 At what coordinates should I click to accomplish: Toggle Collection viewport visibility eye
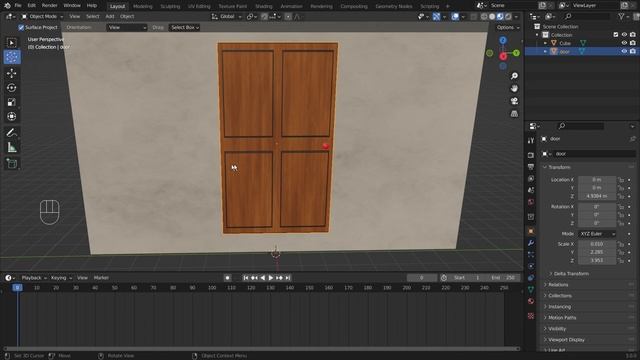624,35
